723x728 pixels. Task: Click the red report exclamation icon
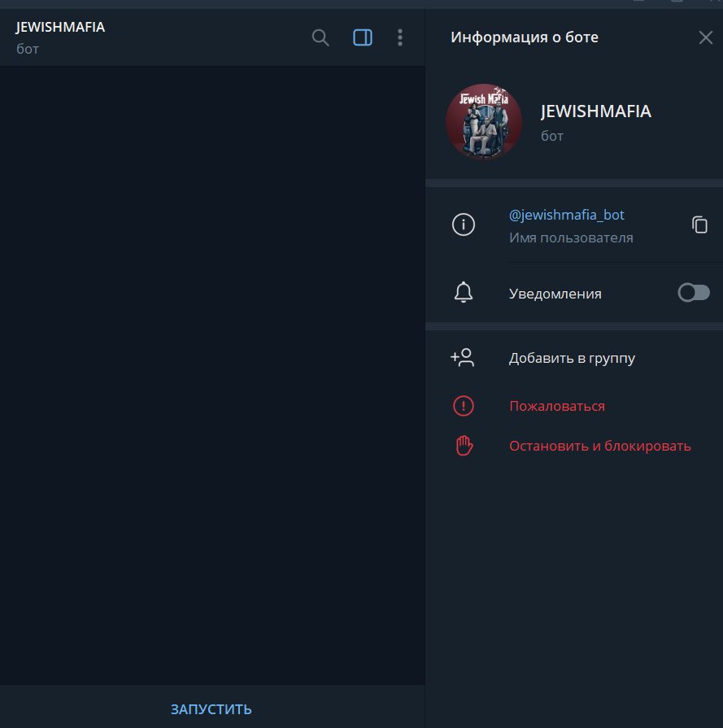(x=464, y=406)
